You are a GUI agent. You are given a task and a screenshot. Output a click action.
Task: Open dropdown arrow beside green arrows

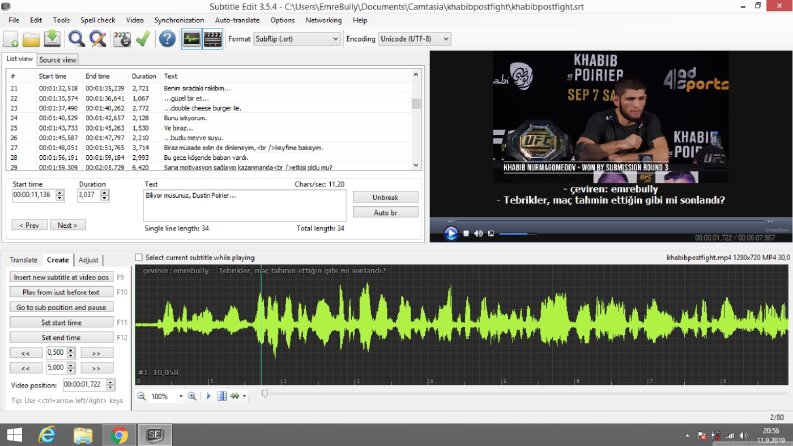244,396
